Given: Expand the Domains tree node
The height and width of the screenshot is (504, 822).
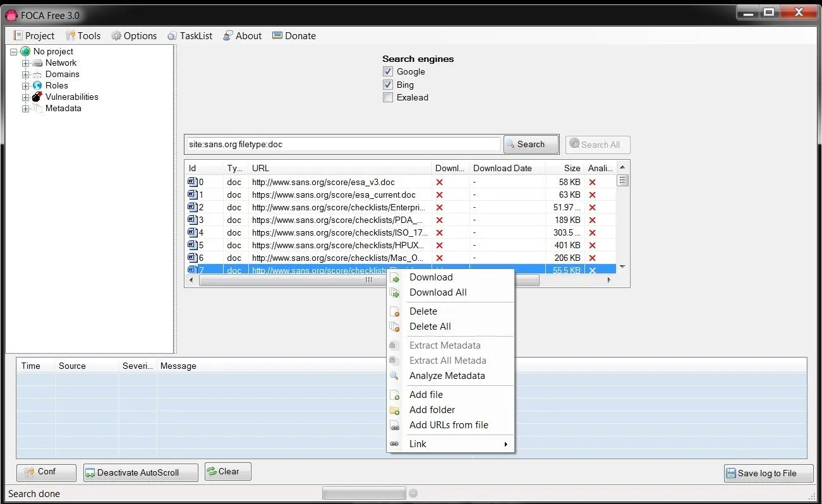Looking at the screenshot, I should (26, 75).
